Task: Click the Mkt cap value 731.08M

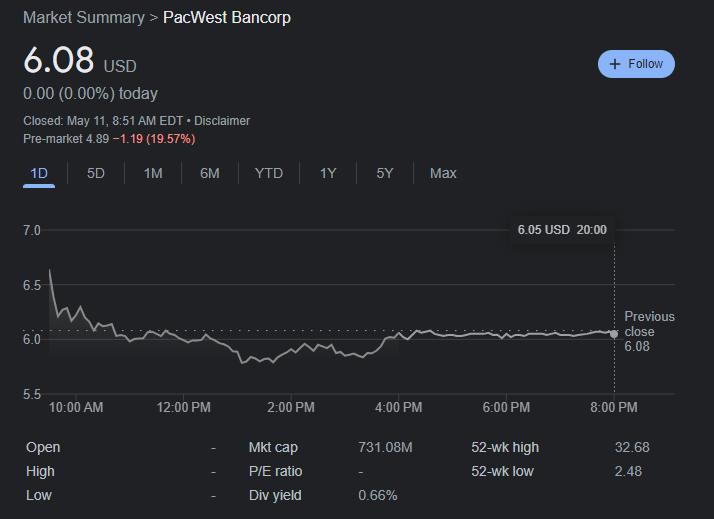Action: [385, 447]
